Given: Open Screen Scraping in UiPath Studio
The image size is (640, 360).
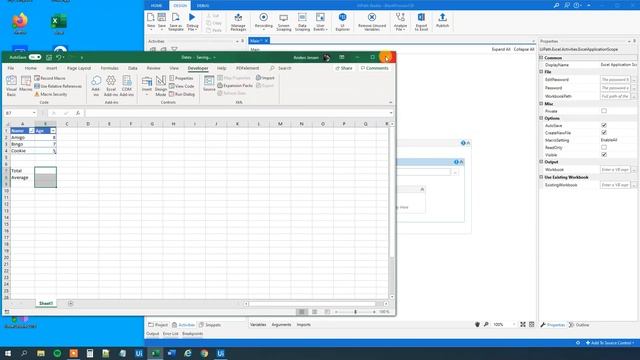Looking at the screenshot, I should [283, 22].
